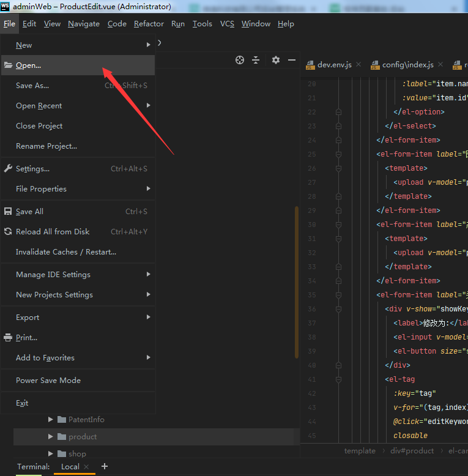
Task: Open the View menu
Action: [52, 24]
